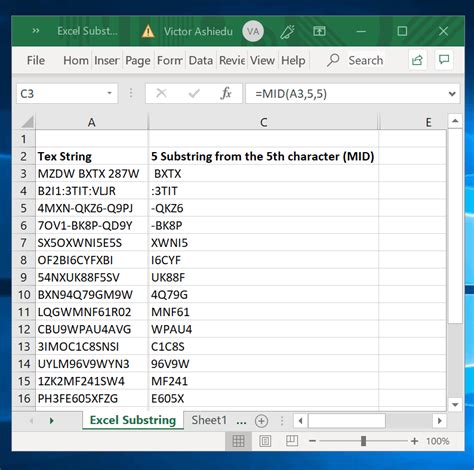Click the zoom slider handle
The height and width of the screenshot is (470, 474).
pyautogui.click(x=364, y=441)
